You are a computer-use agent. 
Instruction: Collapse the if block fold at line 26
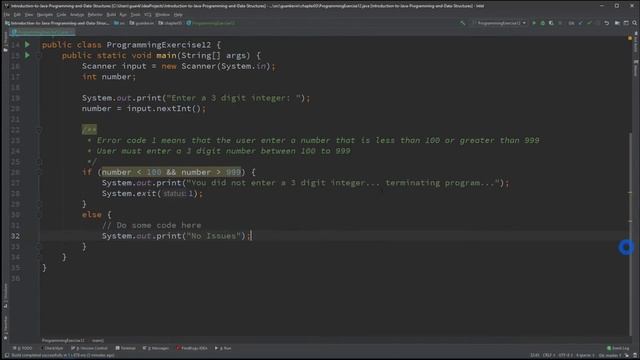coord(38,172)
